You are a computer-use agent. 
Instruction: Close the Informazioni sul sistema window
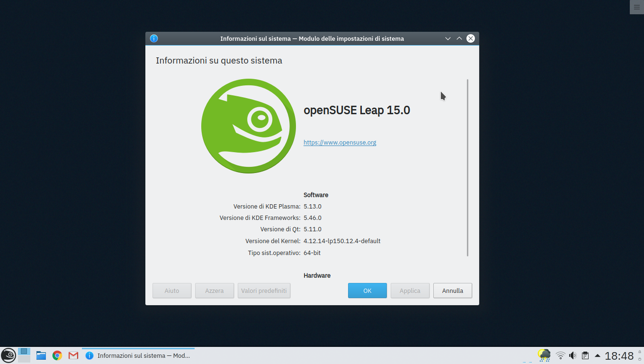point(470,38)
